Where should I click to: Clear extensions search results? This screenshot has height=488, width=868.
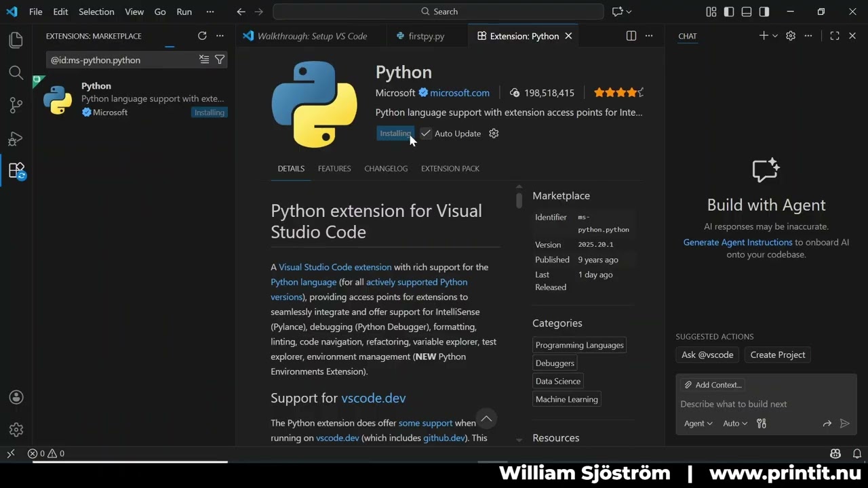204,60
